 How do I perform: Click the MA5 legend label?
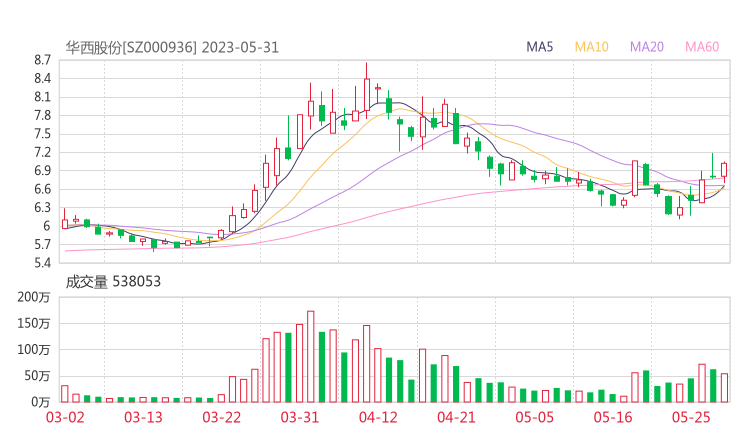pyautogui.click(x=539, y=47)
